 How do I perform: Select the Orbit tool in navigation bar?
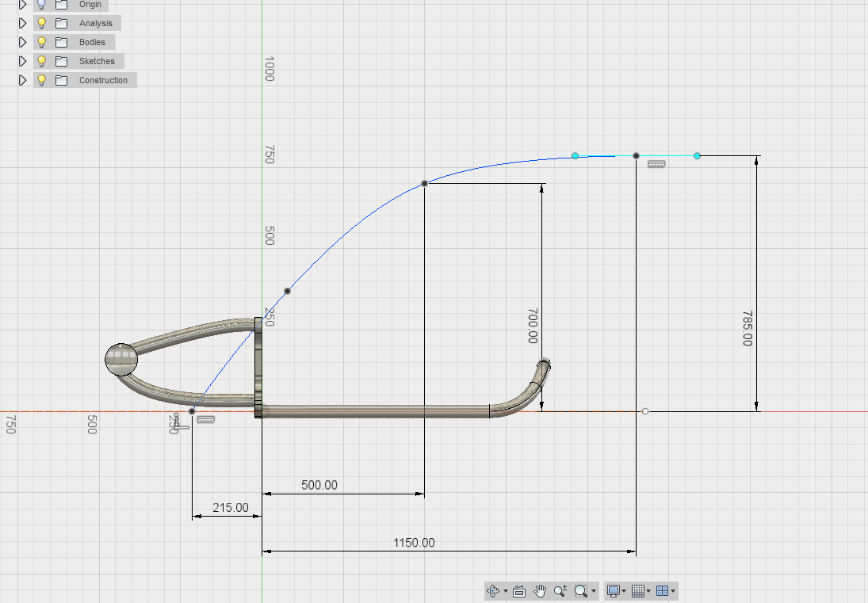point(493,591)
